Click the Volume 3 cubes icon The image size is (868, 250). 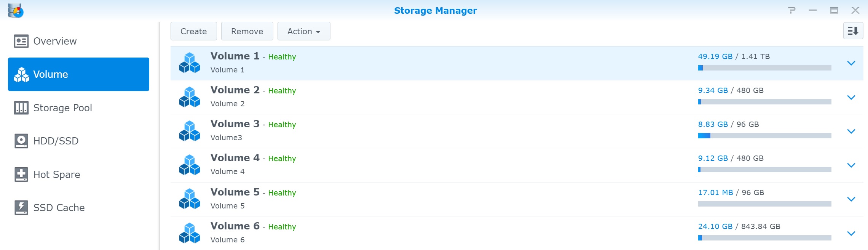click(x=190, y=131)
